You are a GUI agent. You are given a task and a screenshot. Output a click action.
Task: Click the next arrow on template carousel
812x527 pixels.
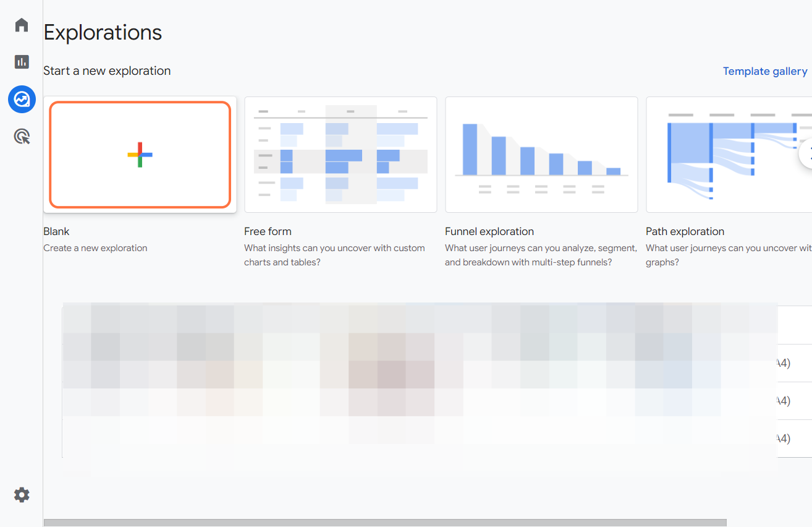pos(806,155)
